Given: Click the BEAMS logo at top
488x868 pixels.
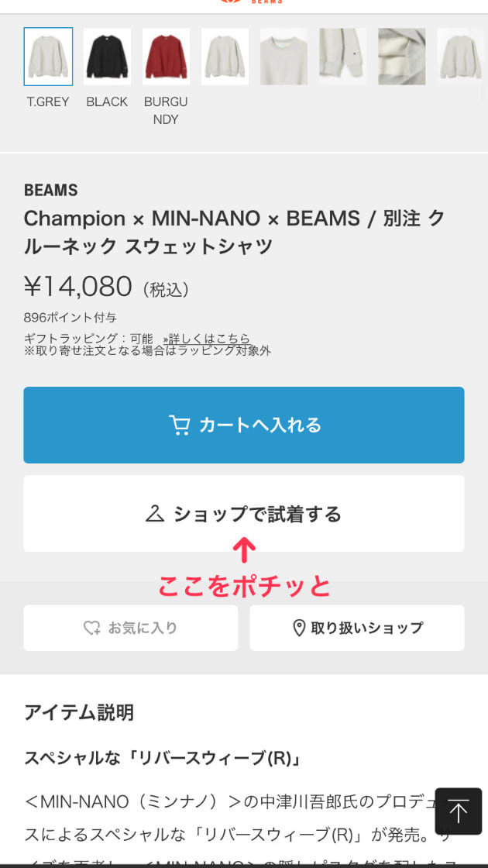Looking at the screenshot, I should coord(252,2).
